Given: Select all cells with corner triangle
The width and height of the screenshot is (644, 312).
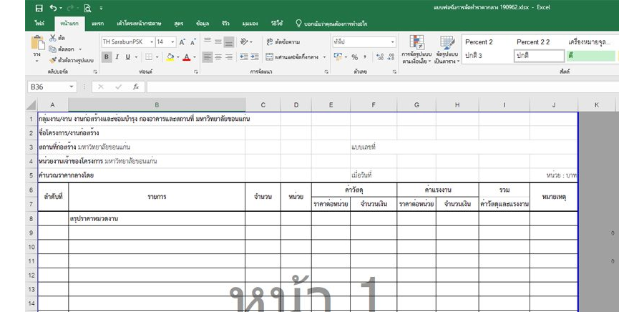Looking at the screenshot, I should tap(31, 105).
